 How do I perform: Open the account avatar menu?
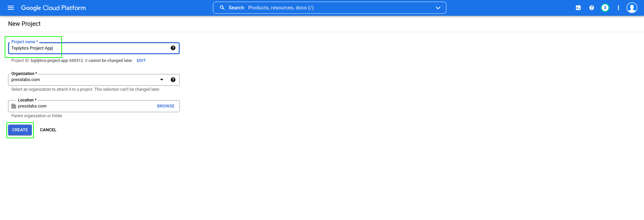coord(632,8)
